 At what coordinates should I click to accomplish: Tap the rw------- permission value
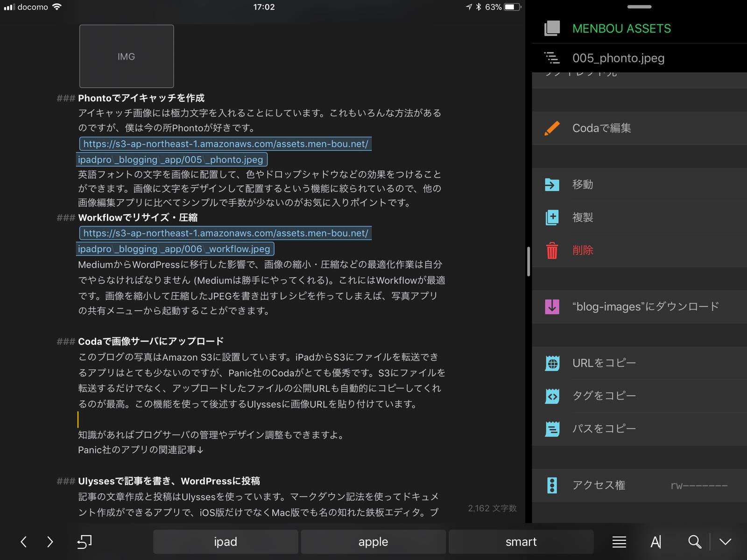click(x=699, y=485)
